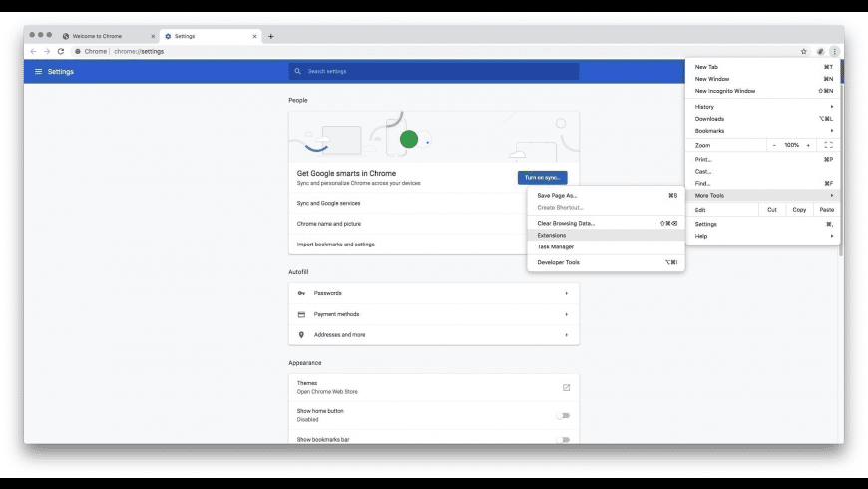The width and height of the screenshot is (868, 489).
Task: Increase zoom with the plus button
Action: pos(808,145)
